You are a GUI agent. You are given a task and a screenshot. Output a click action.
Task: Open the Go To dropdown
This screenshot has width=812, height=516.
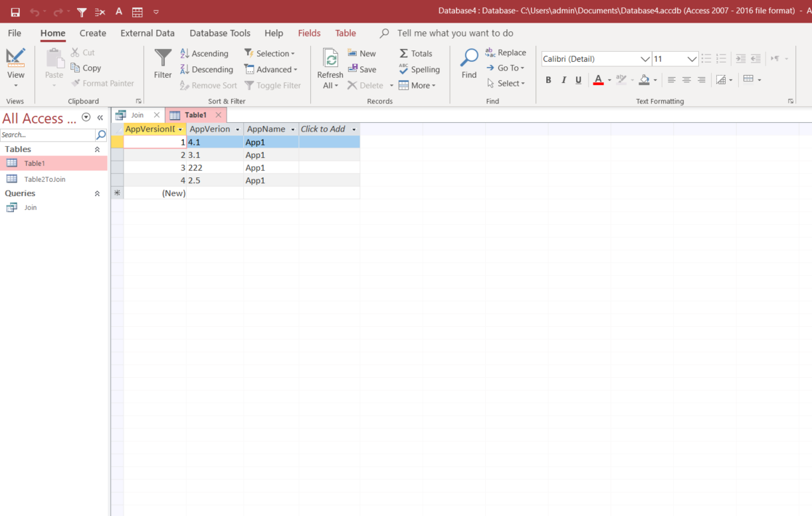tap(506, 68)
